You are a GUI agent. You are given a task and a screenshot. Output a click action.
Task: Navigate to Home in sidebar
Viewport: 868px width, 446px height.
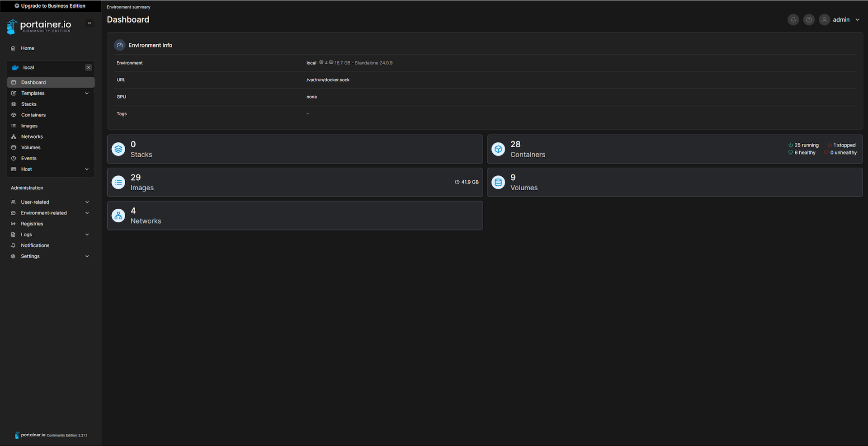[27, 48]
